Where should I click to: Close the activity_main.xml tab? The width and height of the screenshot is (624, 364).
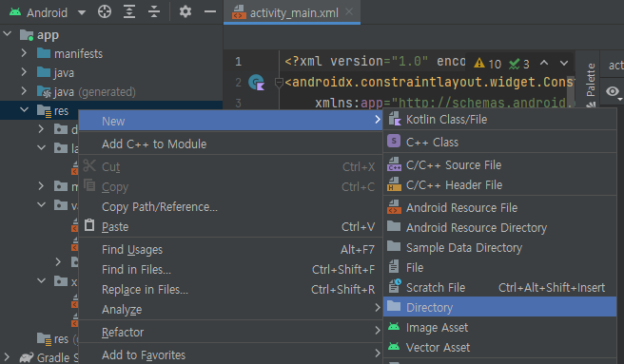coord(349,12)
